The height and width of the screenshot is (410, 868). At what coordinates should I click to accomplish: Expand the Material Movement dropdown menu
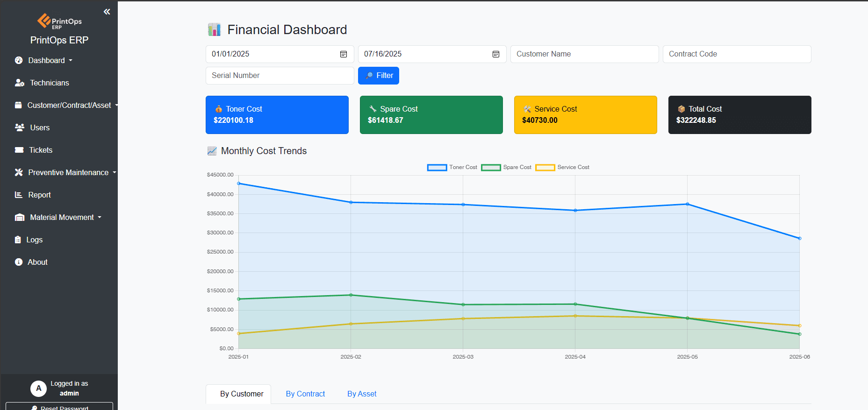[x=100, y=217]
